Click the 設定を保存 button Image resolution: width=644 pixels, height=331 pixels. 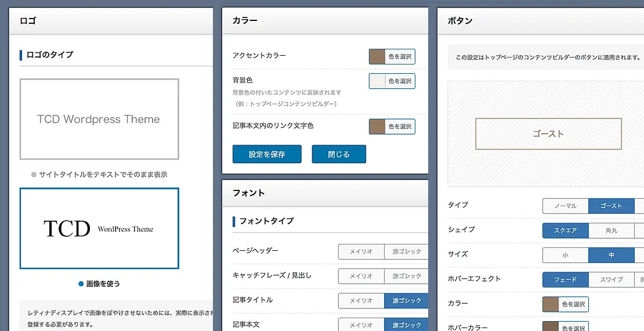[267, 154]
